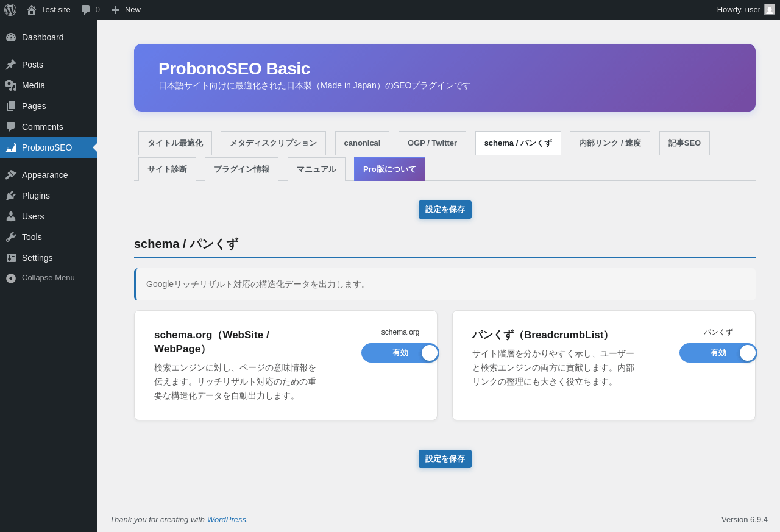Click the ProbonoSEO chart icon

tap(11, 147)
